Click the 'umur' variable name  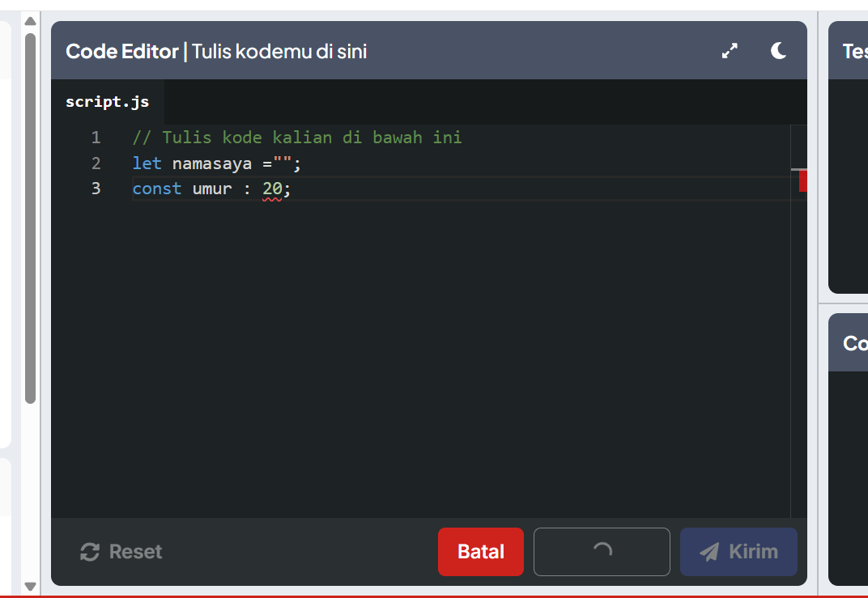click(212, 189)
